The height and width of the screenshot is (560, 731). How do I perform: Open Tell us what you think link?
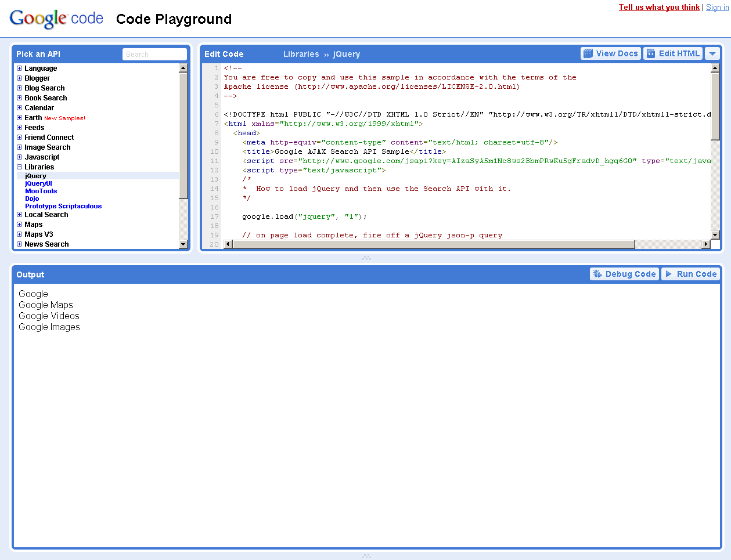coord(659,7)
